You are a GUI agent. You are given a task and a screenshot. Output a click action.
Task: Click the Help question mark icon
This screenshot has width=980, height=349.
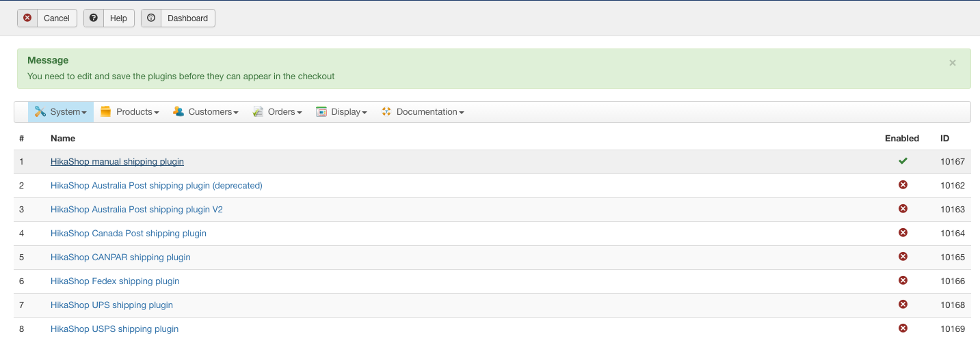[x=94, y=18]
